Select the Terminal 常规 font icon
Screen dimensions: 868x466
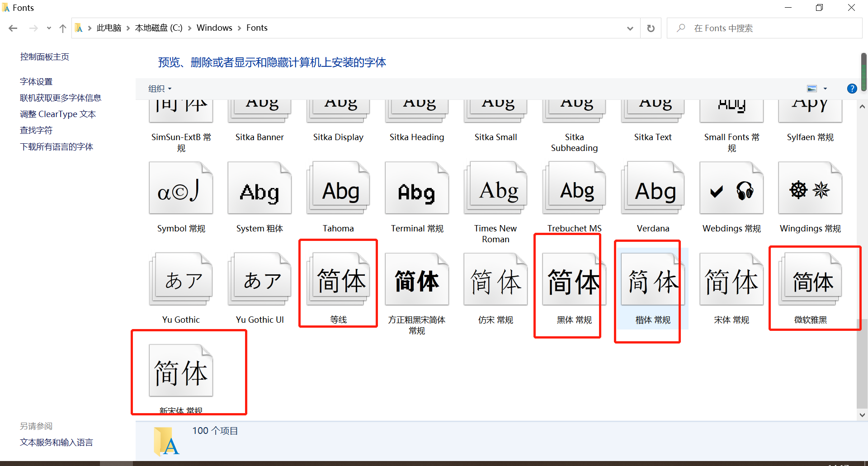[417, 188]
